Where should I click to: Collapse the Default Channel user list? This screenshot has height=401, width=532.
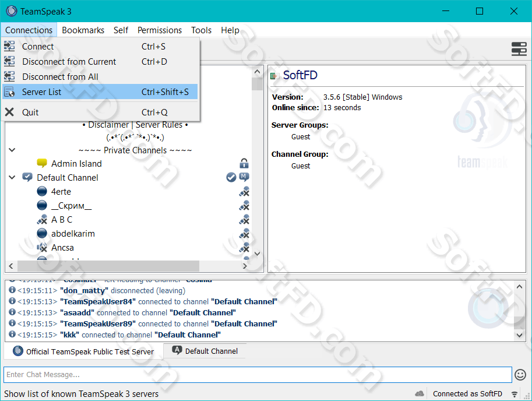tap(12, 177)
